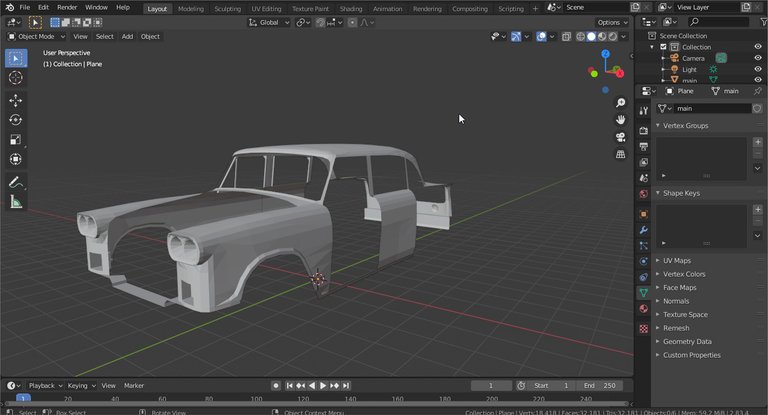Screen dimensions: 768x415
Task: Switch to rendered shading mode
Action: (x=613, y=36)
